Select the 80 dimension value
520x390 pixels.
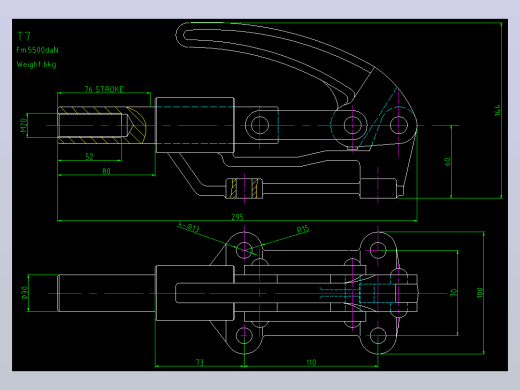tap(106, 171)
